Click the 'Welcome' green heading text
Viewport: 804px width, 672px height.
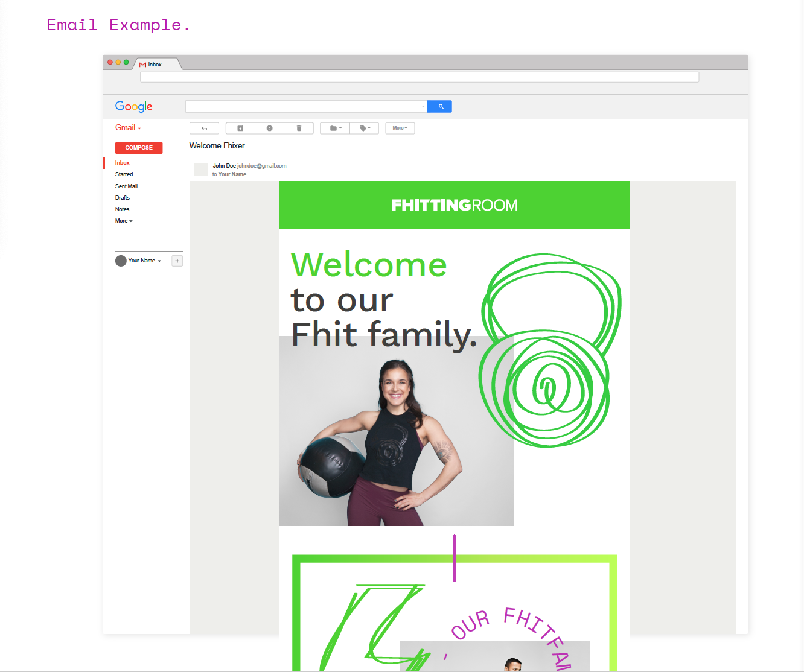pos(369,265)
